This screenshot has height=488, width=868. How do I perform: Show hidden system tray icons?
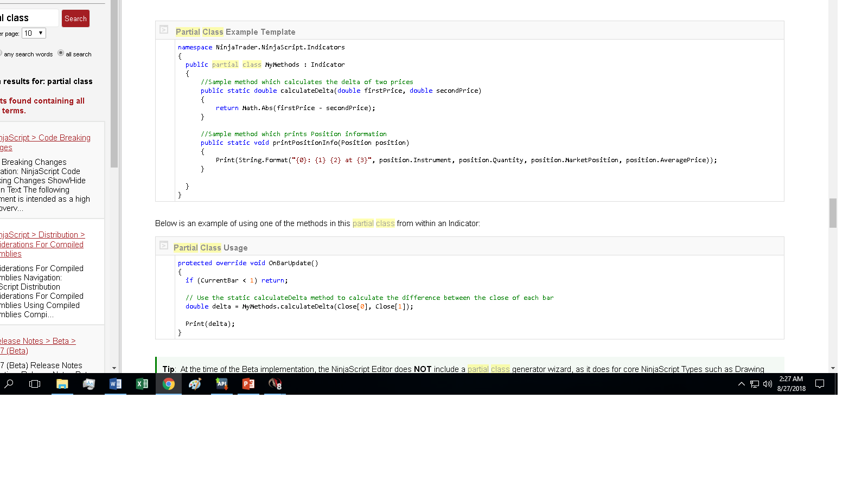tap(741, 384)
